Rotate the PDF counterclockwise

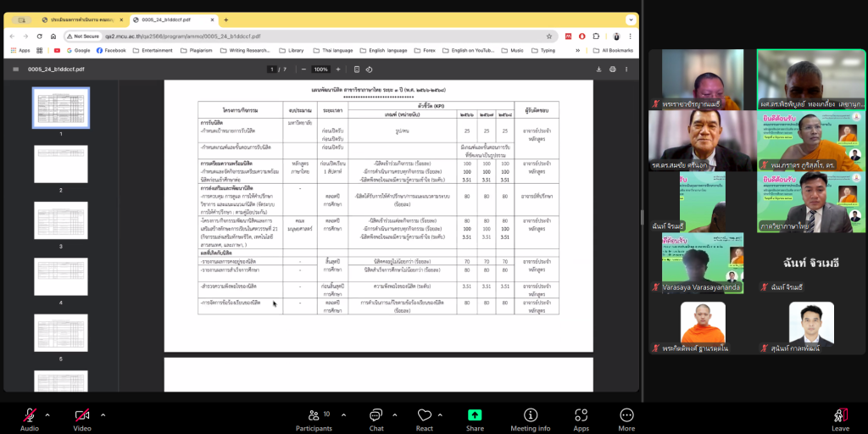tap(370, 70)
